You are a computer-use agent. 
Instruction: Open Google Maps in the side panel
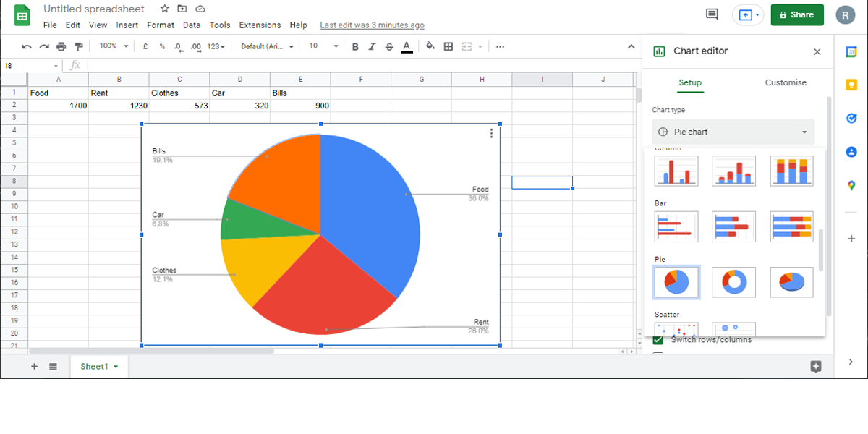click(851, 186)
